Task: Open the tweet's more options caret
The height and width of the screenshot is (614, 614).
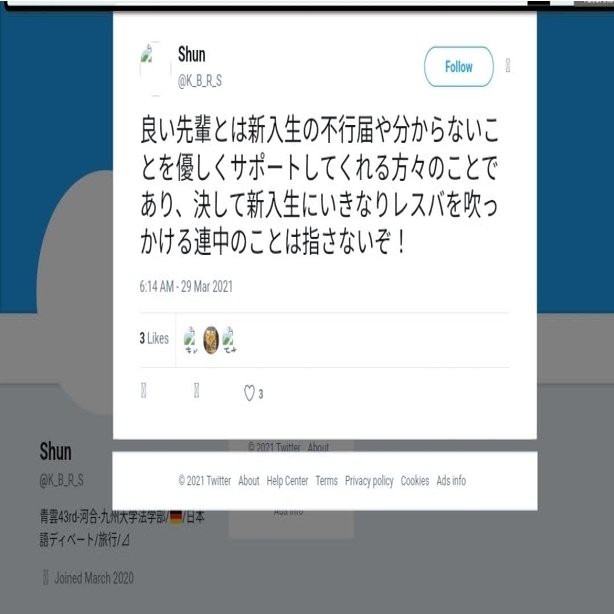Action: pyautogui.click(x=507, y=65)
